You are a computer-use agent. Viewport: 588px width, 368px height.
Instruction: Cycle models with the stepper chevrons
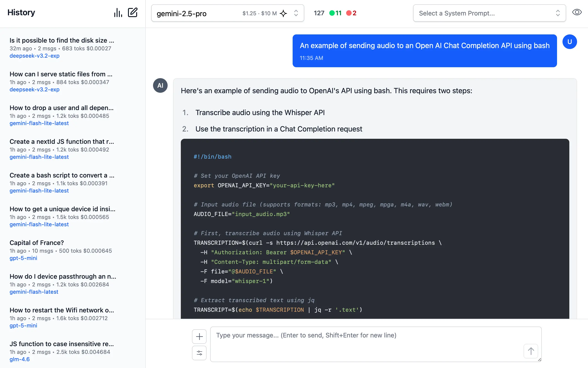point(296,13)
